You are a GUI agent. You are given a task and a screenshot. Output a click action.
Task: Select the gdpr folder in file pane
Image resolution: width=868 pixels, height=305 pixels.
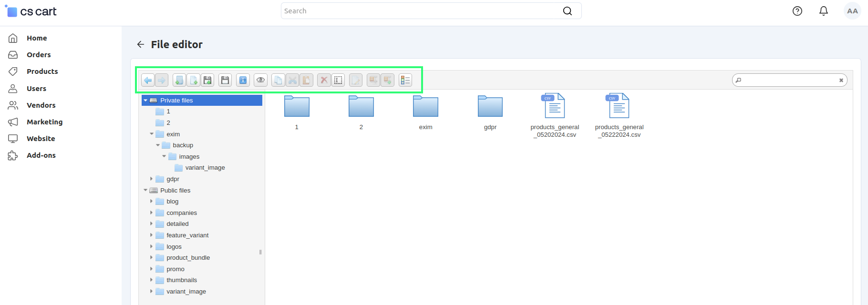(x=490, y=112)
